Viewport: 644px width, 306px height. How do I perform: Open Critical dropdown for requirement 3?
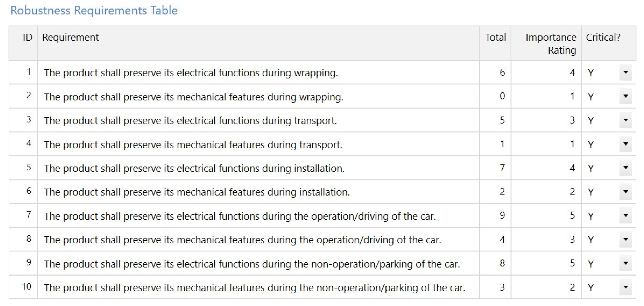[x=625, y=120]
